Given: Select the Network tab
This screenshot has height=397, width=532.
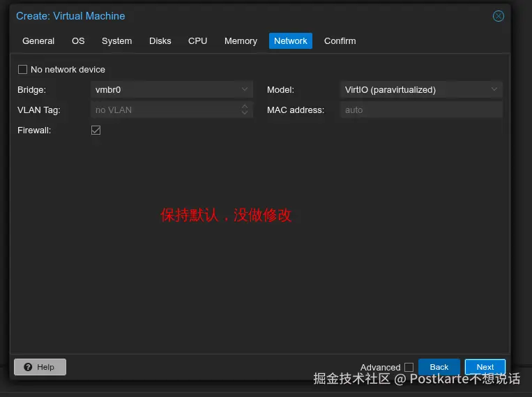Looking at the screenshot, I should point(291,41).
